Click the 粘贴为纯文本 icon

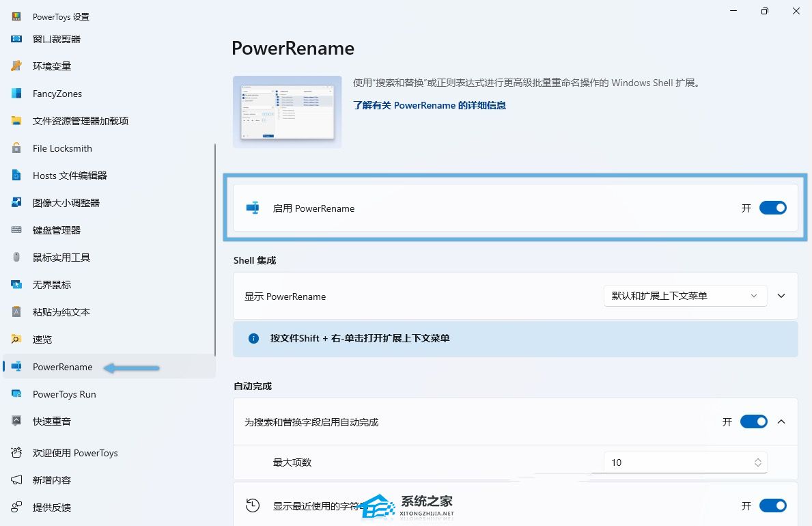(16, 312)
